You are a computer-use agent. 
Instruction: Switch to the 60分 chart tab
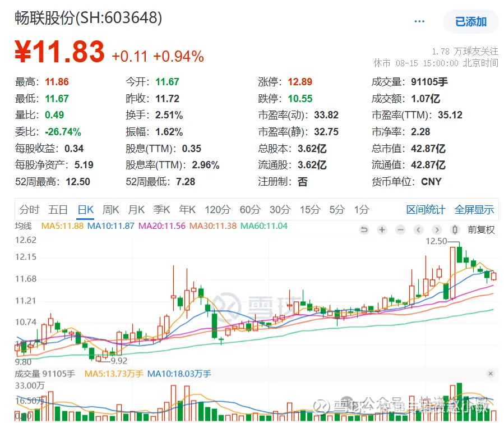(x=250, y=210)
